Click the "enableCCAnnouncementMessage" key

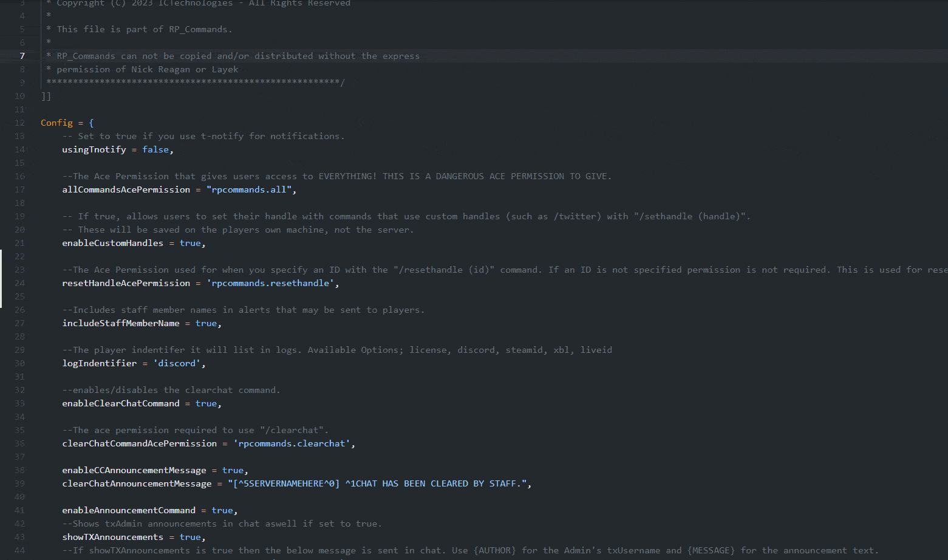[x=134, y=470]
